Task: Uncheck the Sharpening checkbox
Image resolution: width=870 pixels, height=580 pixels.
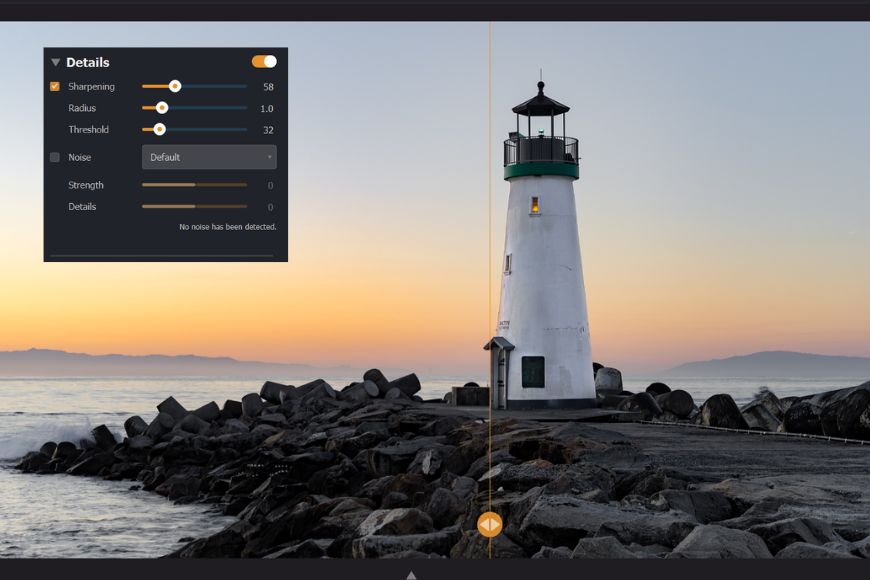Action: (x=55, y=86)
